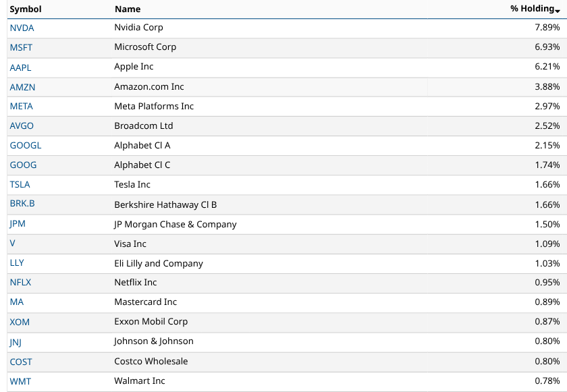Open the GOOGL ticker link

coord(26,145)
